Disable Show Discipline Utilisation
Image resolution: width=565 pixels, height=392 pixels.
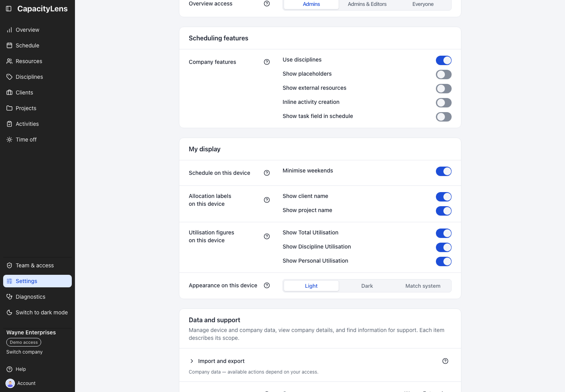coord(444,247)
